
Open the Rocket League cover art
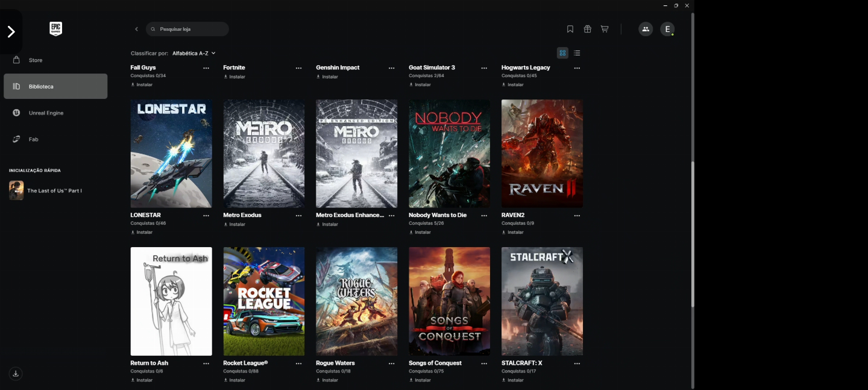tap(264, 301)
